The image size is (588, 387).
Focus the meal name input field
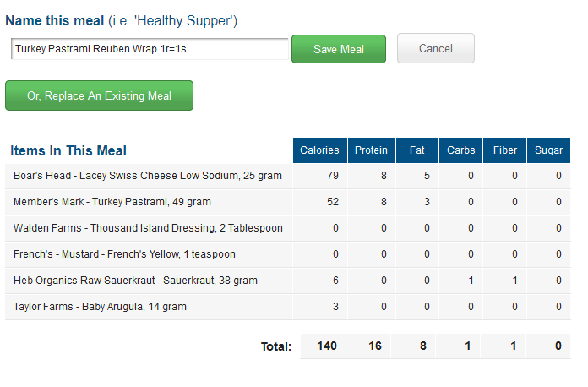tap(150, 49)
